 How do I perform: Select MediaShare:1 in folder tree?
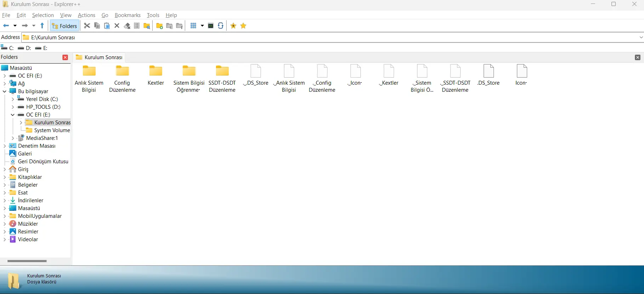tap(38, 138)
